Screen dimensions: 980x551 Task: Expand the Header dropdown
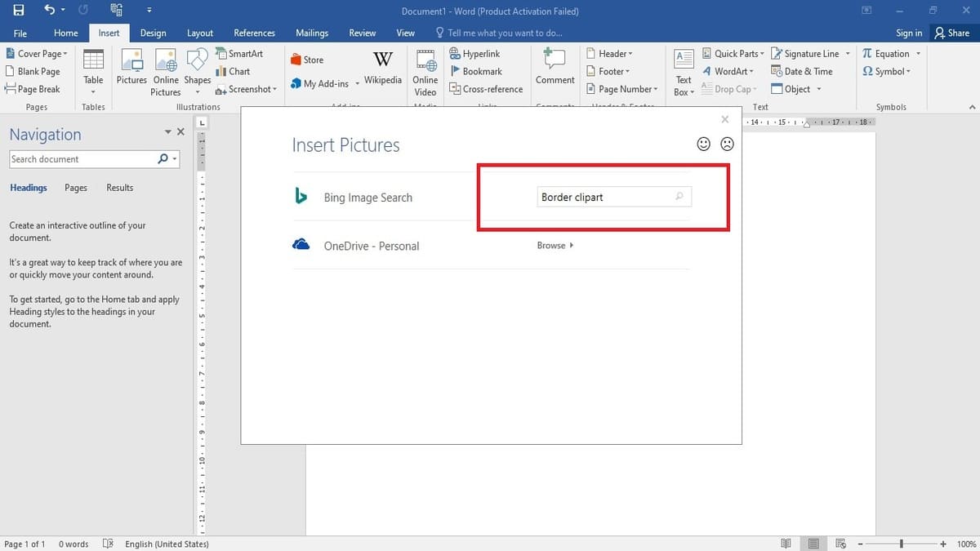coord(609,53)
